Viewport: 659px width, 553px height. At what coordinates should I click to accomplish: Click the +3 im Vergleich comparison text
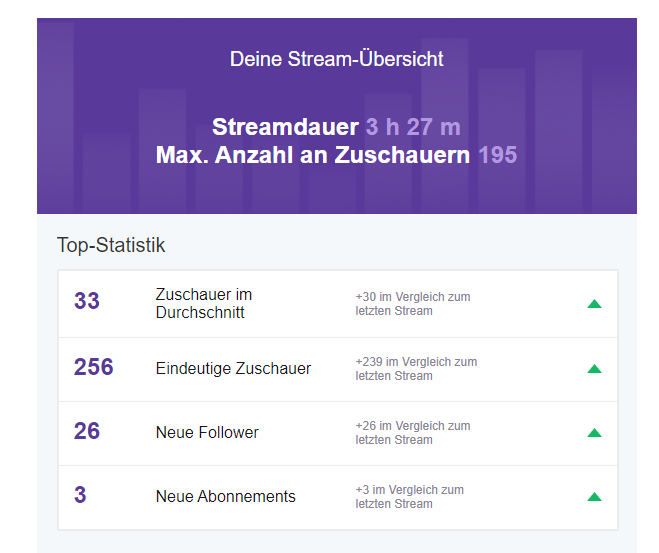[409, 497]
